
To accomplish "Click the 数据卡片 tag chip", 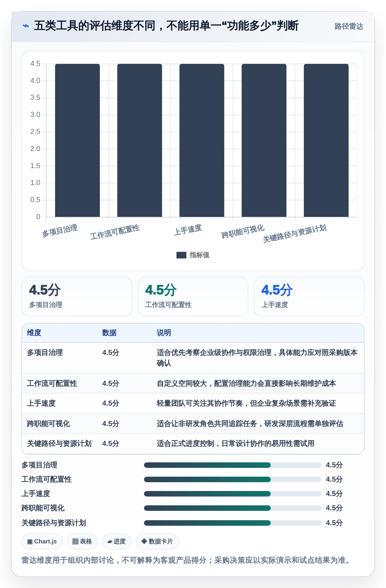I will 157,541.
